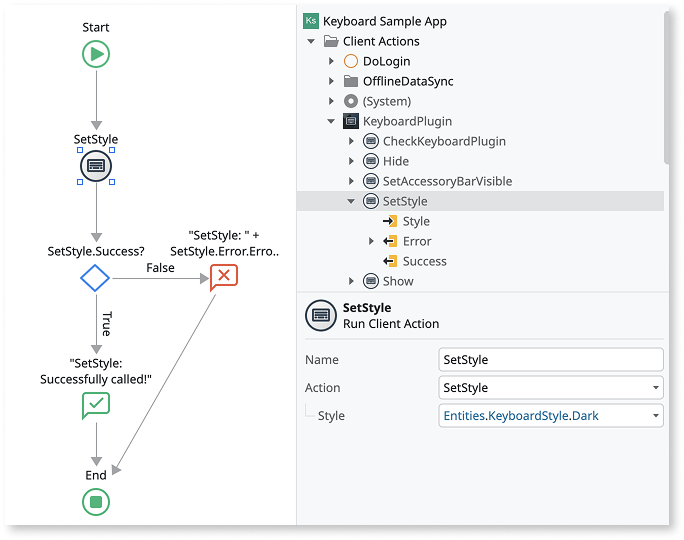Screen dimensions: 684x540
Task: Select the green success feedback message node
Action: (x=96, y=405)
